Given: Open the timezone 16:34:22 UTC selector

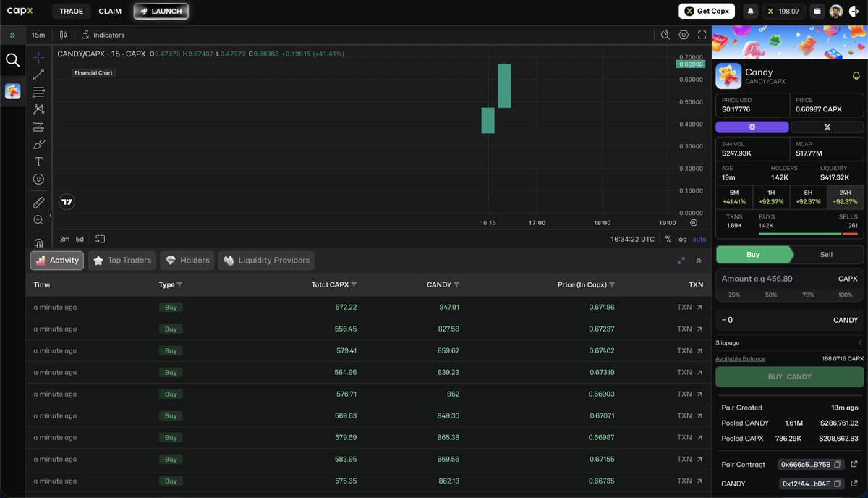Looking at the screenshot, I should coord(632,239).
